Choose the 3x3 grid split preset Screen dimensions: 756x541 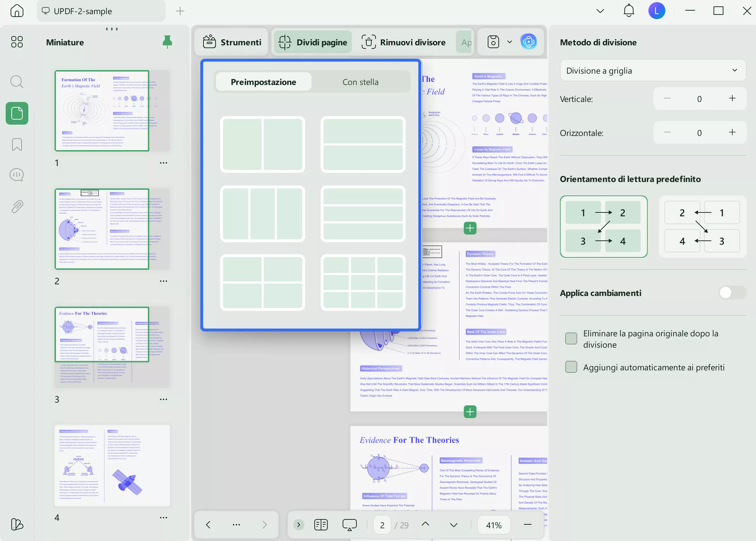click(363, 282)
